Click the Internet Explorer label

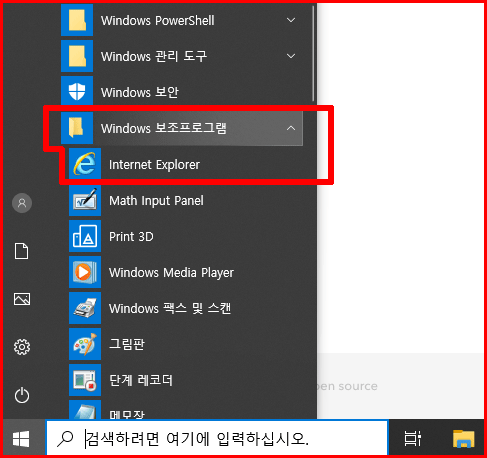(x=154, y=165)
